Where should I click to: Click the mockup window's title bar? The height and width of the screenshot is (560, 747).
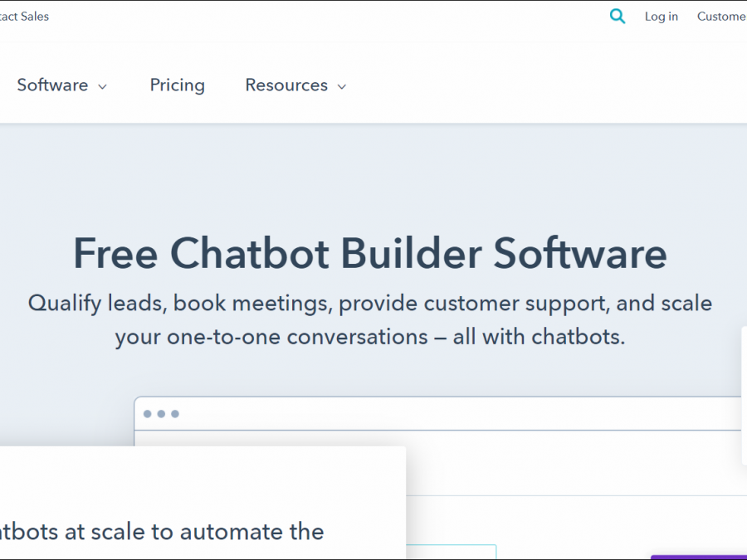click(456, 414)
